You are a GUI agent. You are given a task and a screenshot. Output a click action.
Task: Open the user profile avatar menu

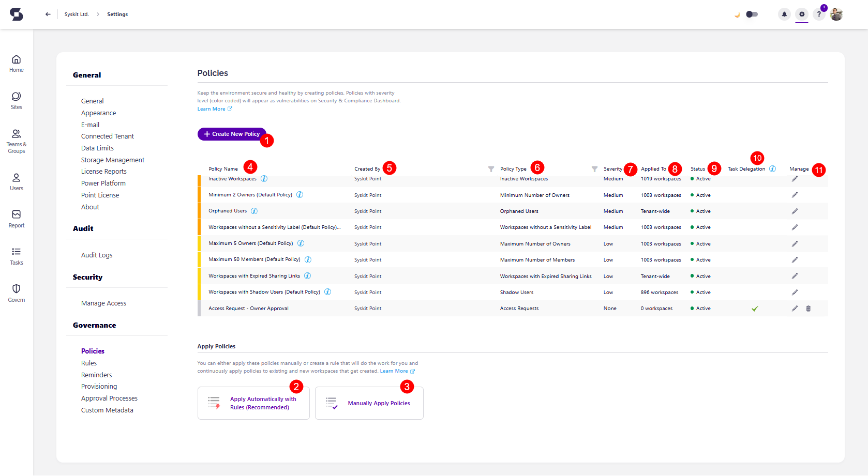836,14
